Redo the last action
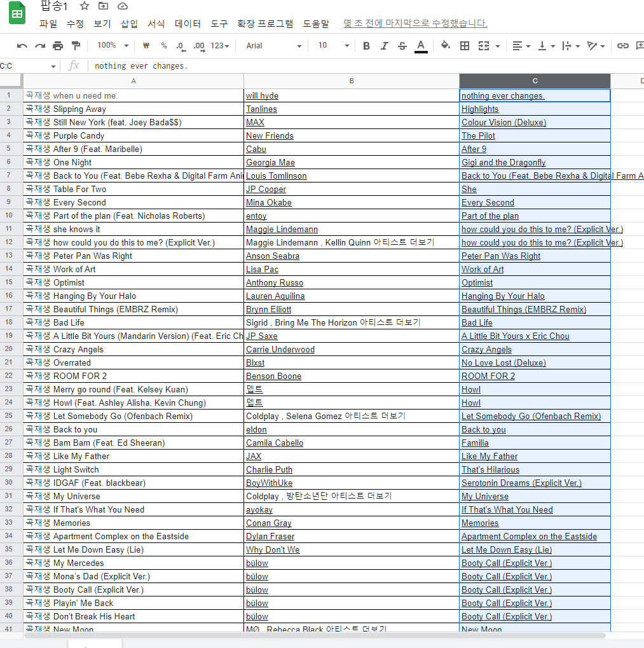644x648 pixels. click(x=40, y=46)
